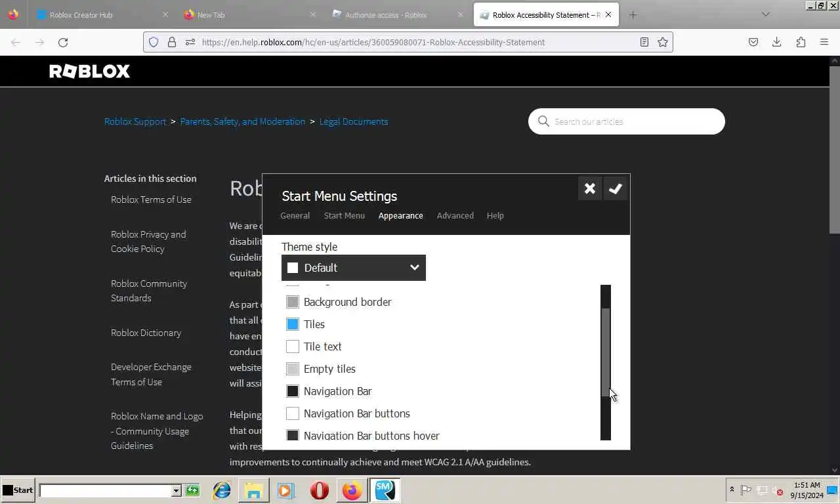Click Navigation Bar buttons hover swatch
This screenshot has width=840, height=504.
click(293, 436)
